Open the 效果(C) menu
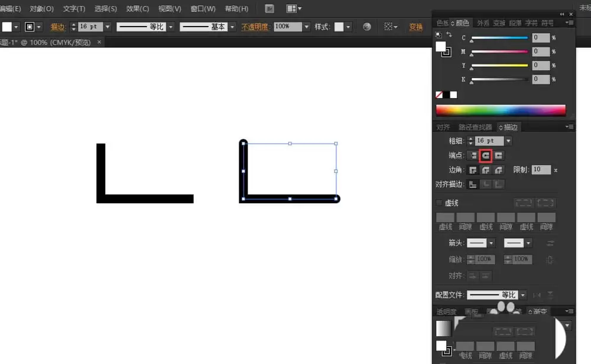This screenshot has width=591, height=364. pyautogui.click(x=138, y=9)
